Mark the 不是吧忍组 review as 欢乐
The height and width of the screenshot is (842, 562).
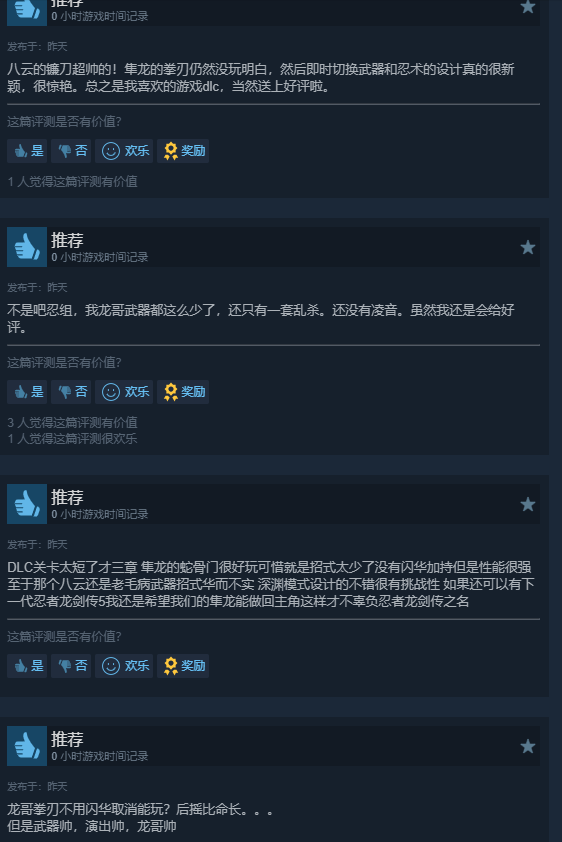point(124,391)
